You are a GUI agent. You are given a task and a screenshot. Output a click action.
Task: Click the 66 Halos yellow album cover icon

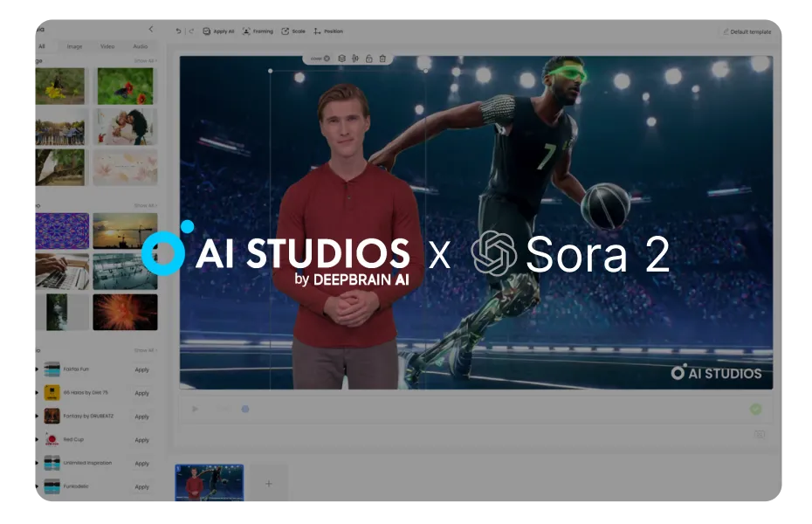pyautogui.click(x=52, y=392)
